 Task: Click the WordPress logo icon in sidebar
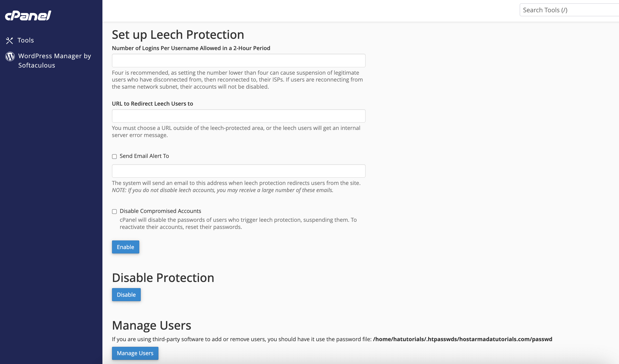(10, 56)
